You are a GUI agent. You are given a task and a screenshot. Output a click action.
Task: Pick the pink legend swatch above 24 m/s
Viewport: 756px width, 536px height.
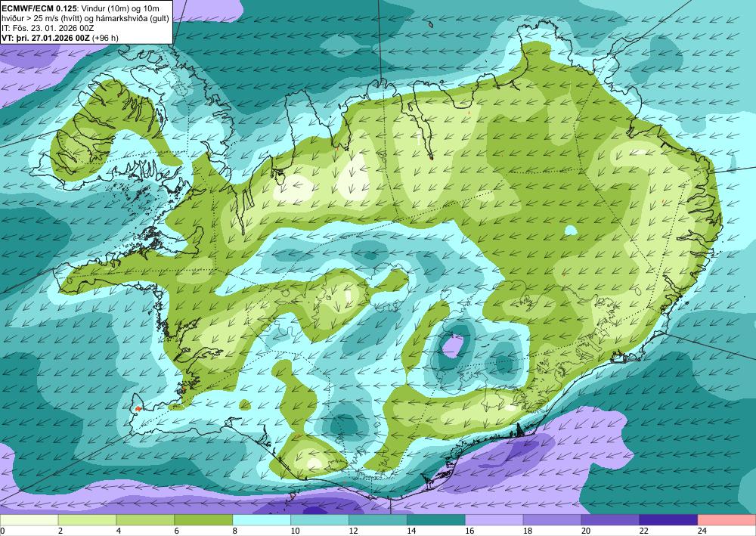point(727,520)
